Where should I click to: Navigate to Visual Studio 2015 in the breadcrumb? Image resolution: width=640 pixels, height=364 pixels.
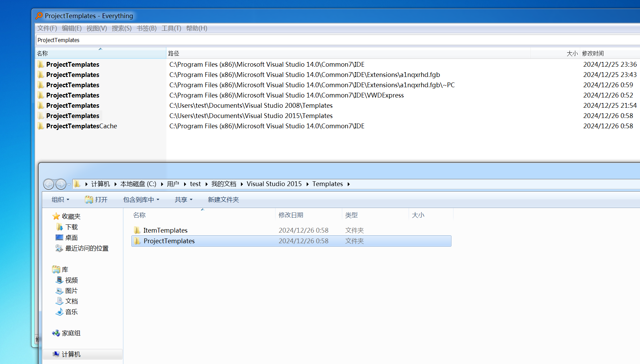274,184
